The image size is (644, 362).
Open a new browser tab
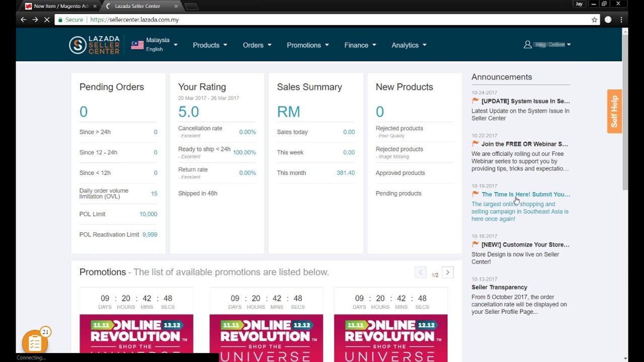(191, 6)
